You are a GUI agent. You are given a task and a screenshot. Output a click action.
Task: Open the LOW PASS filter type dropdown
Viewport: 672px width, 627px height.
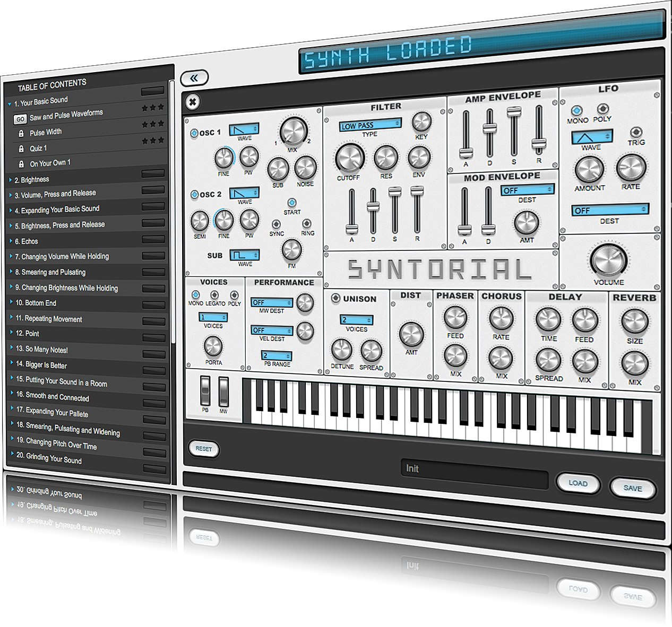click(370, 125)
